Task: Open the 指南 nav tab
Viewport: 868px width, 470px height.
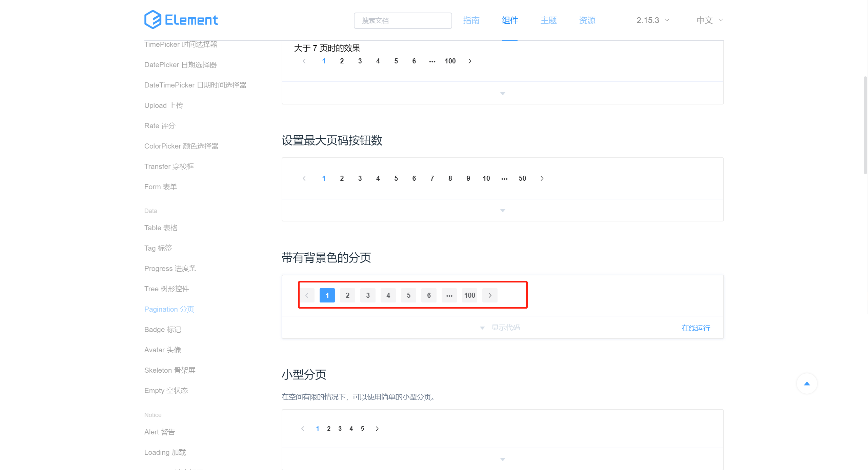Action: [x=471, y=20]
